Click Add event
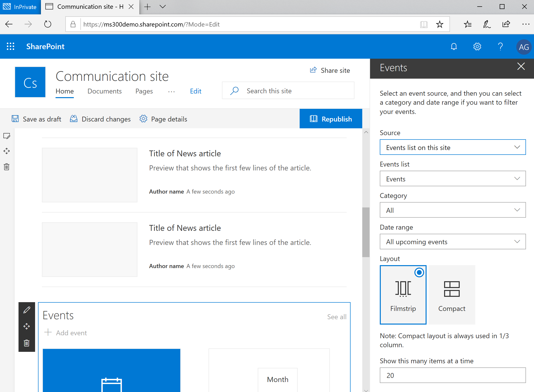This screenshot has width=534, height=392. 66,333
